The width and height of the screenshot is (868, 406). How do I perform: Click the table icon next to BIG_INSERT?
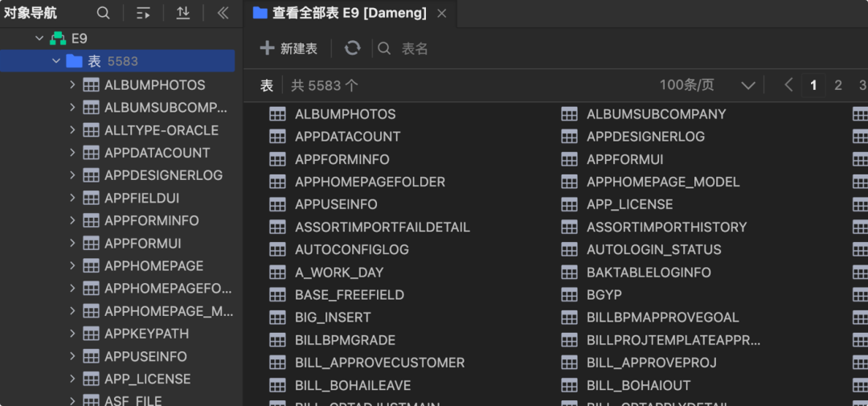pos(277,318)
